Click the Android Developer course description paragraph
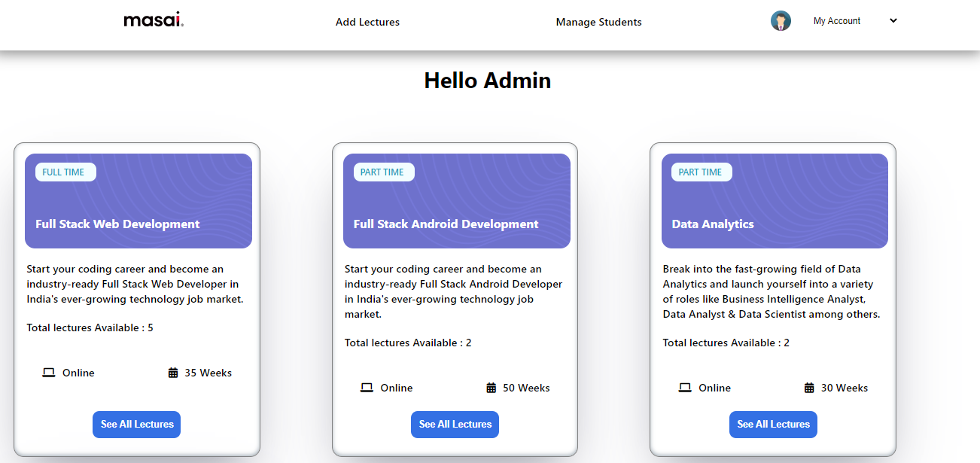This screenshot has height=463, width=980. (454, 291)
